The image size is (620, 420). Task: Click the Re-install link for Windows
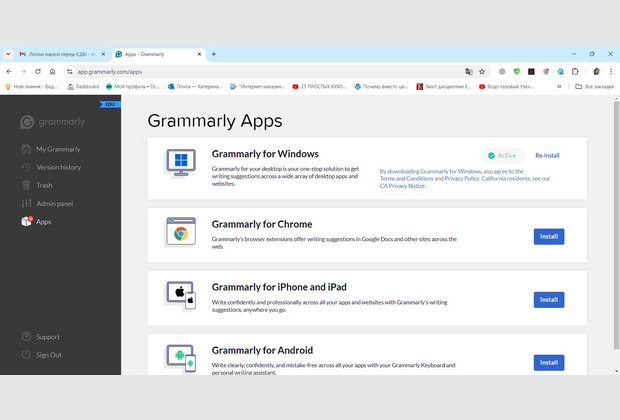pyautogui.click(x=547, y=155)
